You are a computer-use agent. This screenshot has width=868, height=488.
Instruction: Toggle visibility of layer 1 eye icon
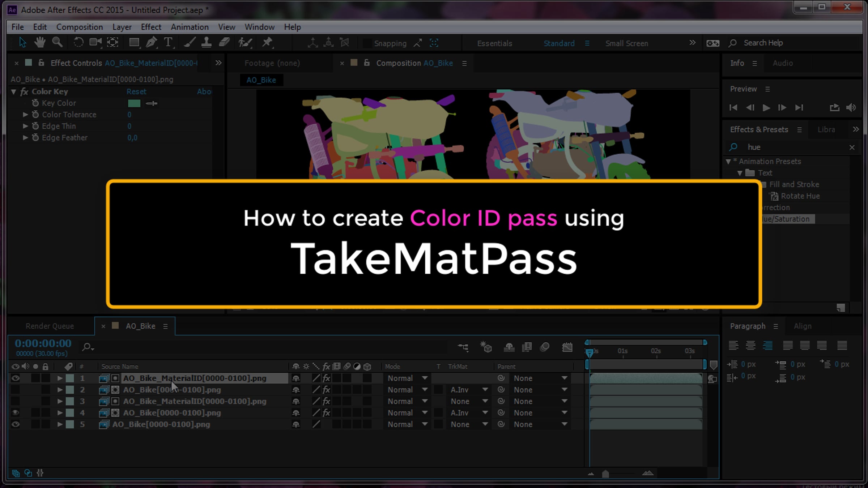pyautogui.click(x=15, y=378)
